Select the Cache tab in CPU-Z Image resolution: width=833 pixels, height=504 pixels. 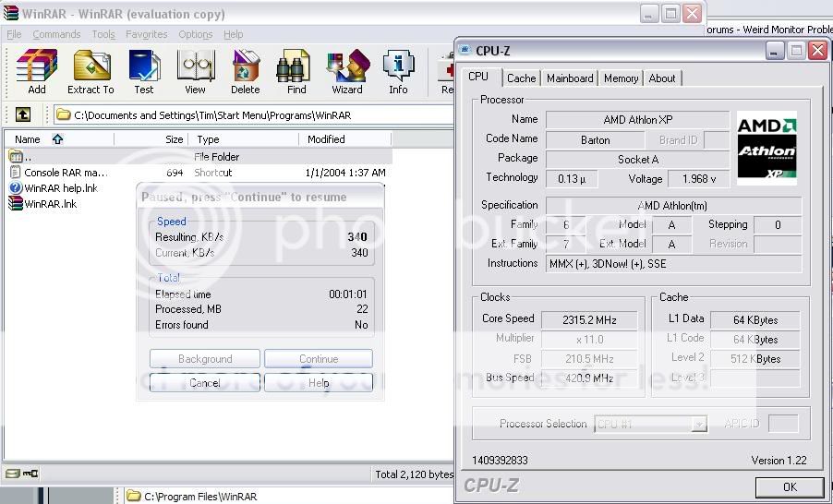(521, 78)
